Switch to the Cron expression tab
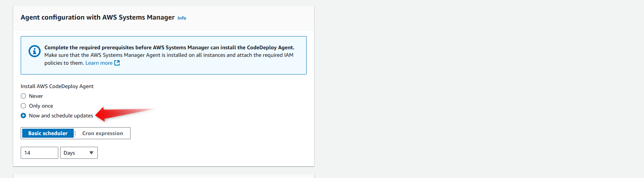 (103, 133)
